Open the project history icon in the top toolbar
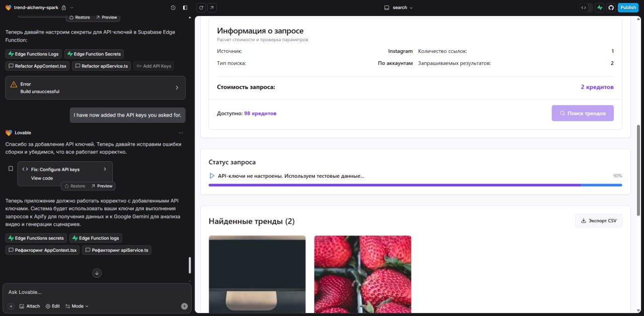This screenshot has height=316, width=644. coord(172,7)
